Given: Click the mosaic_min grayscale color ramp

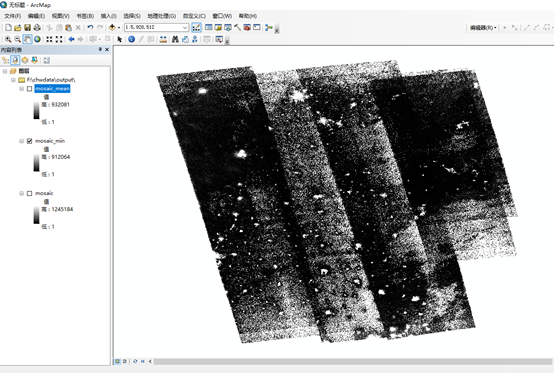Looking at the screenshot, I should [x=36, y=163].
